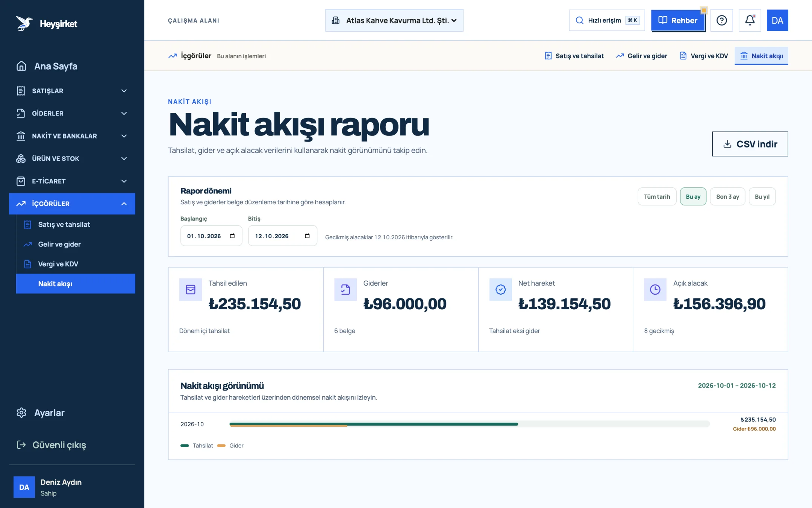Image resolution: width=812 pixels, height=508 pixels.
Task: Switch to Gelir ve gider top tab
Action: (641, 56)
